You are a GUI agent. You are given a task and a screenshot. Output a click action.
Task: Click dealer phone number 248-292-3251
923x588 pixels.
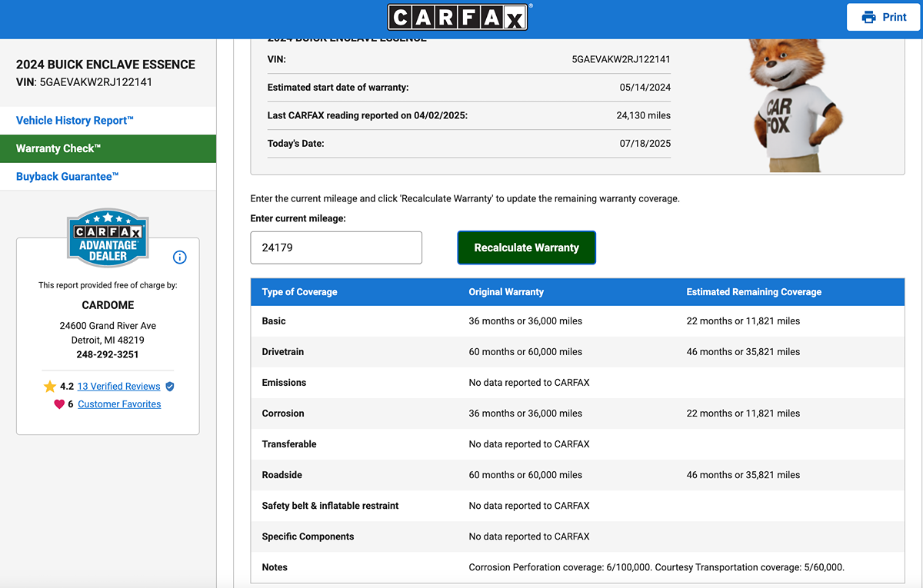(x=108, y=354)
